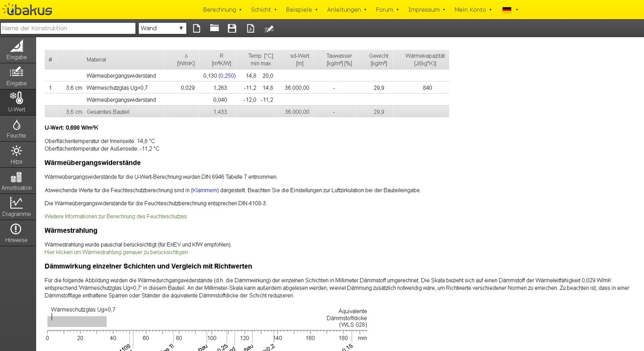Open the Amortisation coins tab

(18, 181)
